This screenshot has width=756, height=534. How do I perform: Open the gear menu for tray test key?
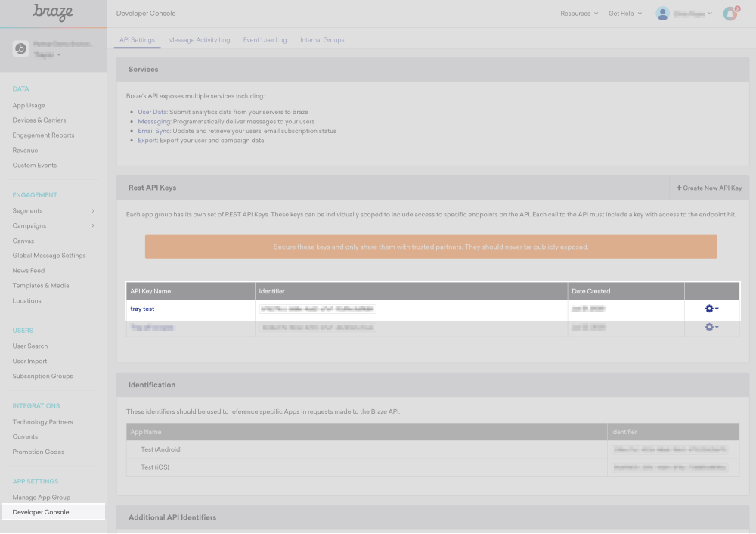(x=709, y=308)
